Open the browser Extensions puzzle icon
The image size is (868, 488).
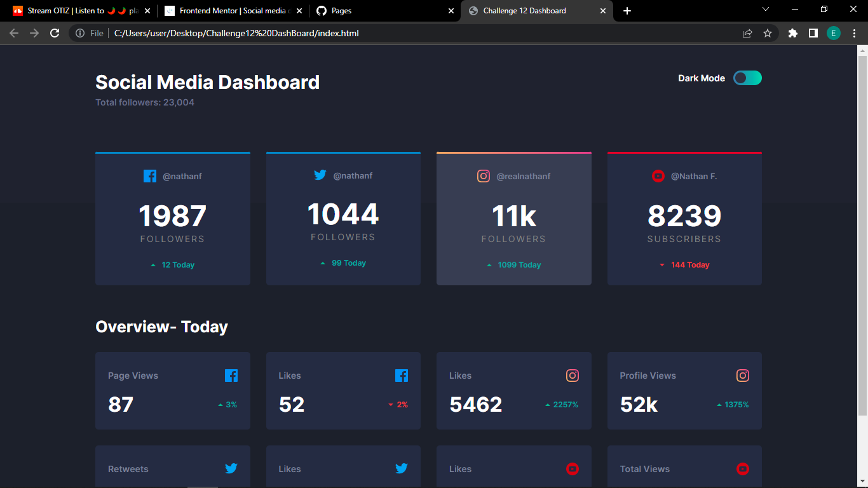793,33
